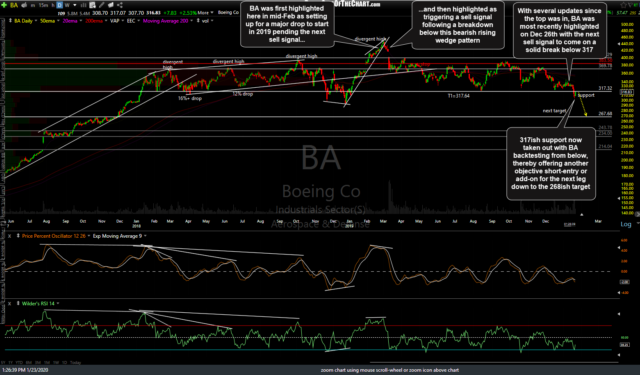Click the 267.68 price level label
The width and height of the screenshot is (640, 375).
coord(605,114)
